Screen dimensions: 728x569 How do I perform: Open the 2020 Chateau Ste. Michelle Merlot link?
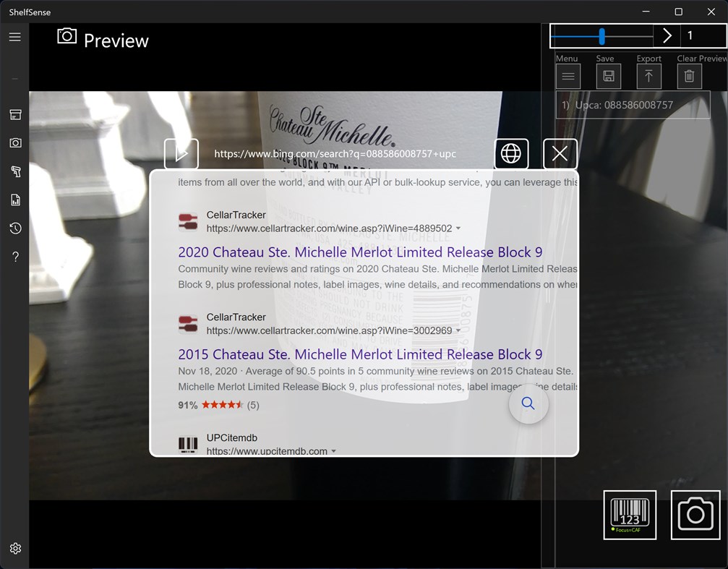click(360, 252)
